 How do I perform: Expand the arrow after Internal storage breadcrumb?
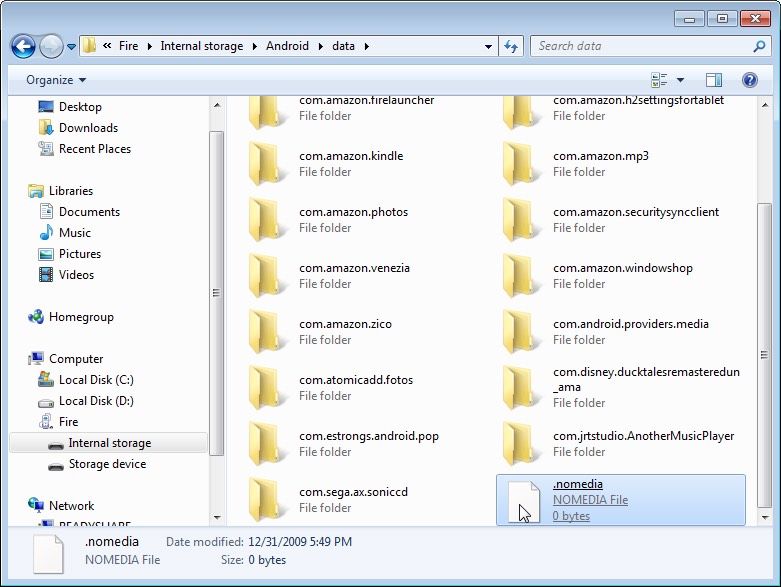coord(255,46)
